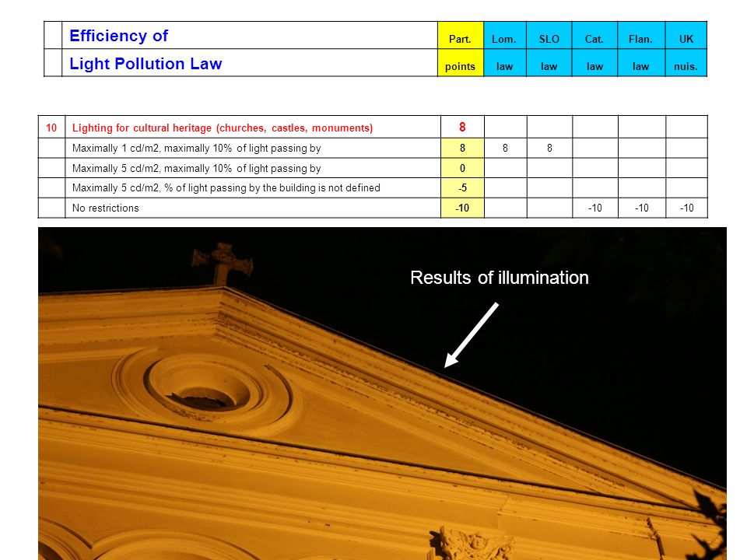
Task: Click the '0' points cell
Action: [462, 168]
